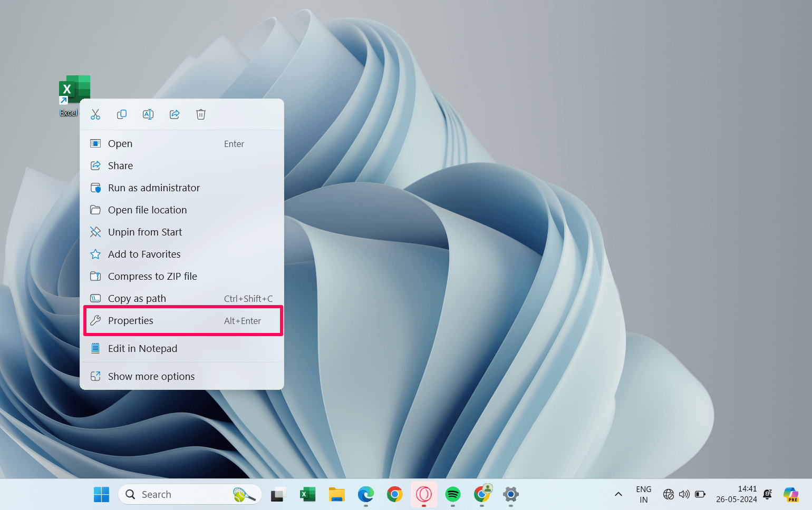Open File Explorer from the taskbar
This screenshot has height=510, width=812.
337,495
